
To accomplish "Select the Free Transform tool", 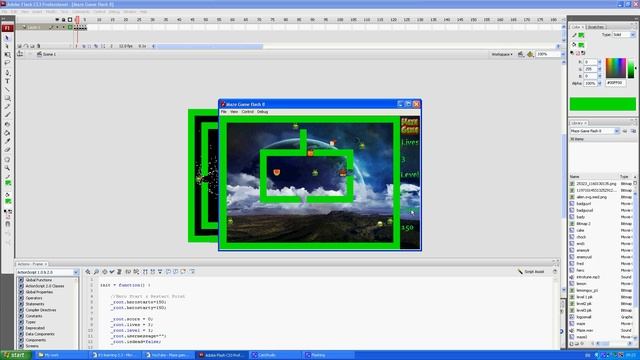I will 7,55.
